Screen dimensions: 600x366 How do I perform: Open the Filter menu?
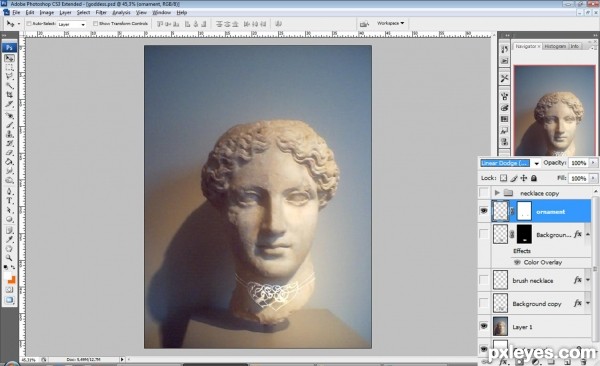coord(101,13)
